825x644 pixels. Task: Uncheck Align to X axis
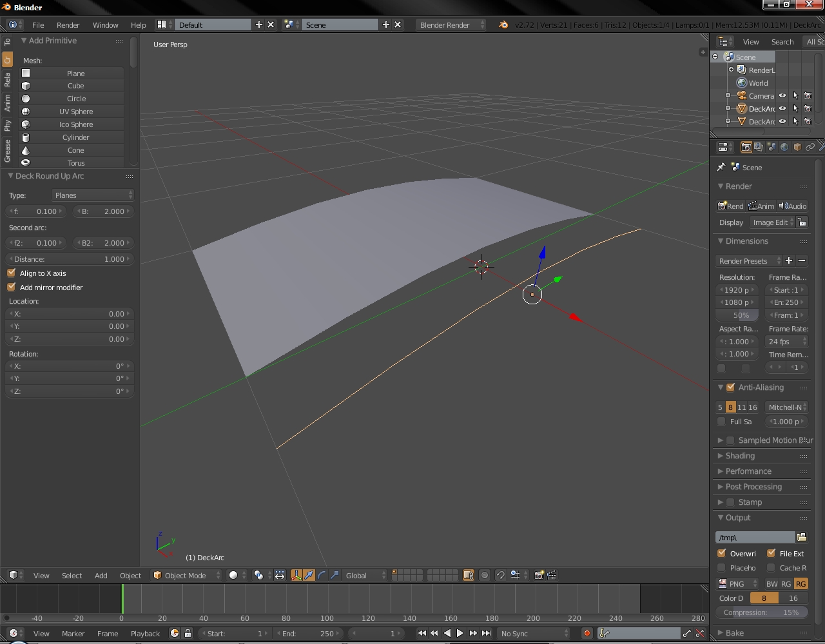[12, 273]
